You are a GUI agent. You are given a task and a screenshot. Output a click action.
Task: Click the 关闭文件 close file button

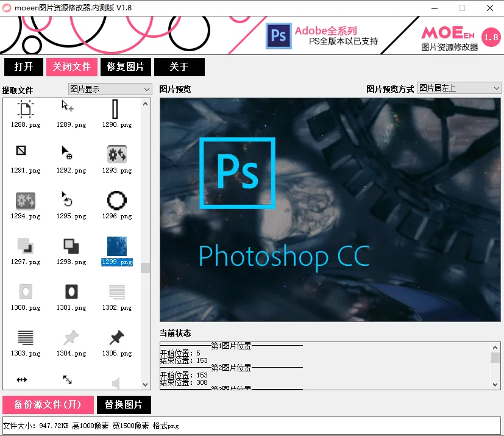72,67
